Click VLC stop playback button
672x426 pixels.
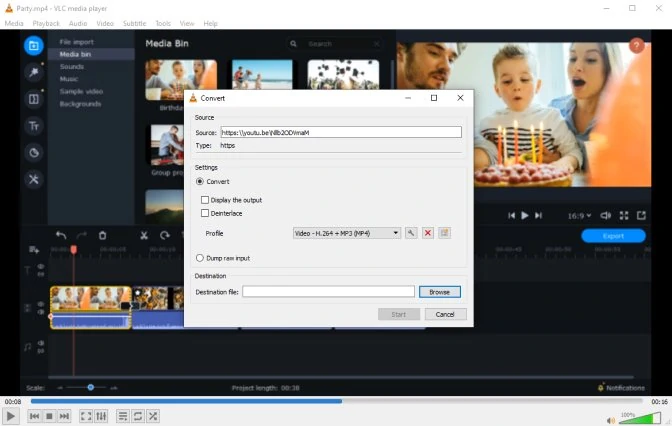point(49,416)
